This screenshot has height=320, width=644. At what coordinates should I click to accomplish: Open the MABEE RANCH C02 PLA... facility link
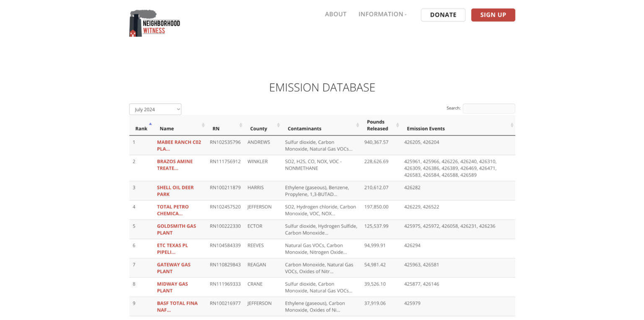click(x=179, y=145)
